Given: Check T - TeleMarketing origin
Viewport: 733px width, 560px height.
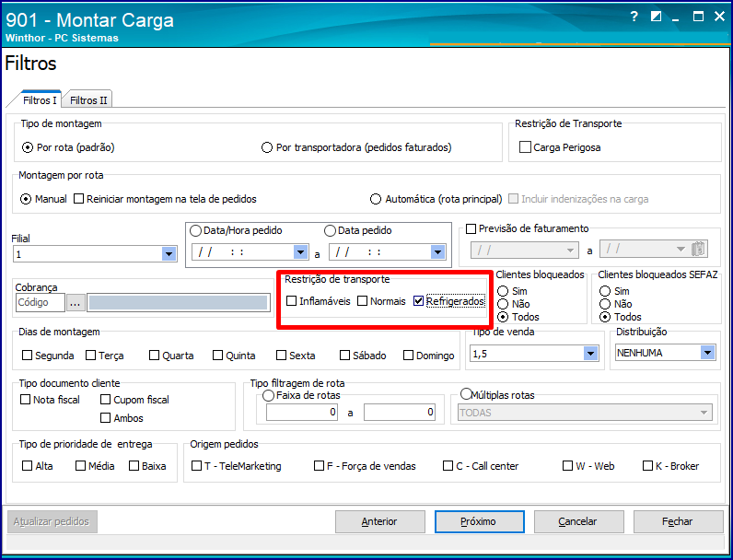Looking at the screenshot, I should click(197, 466).
